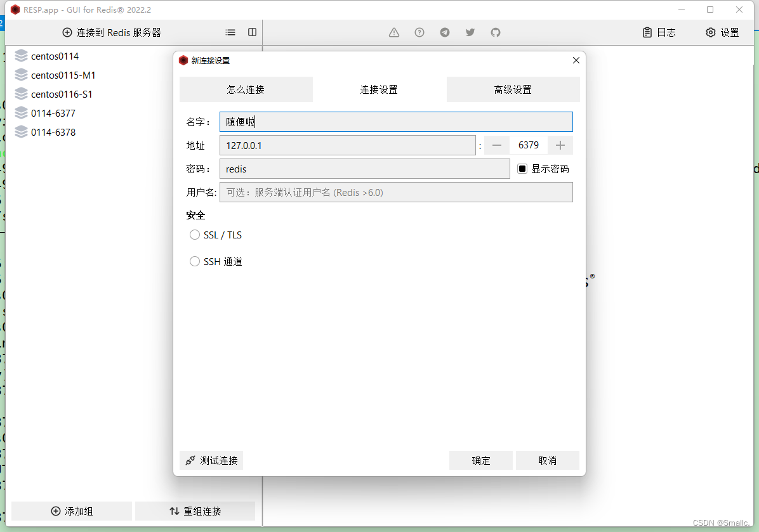Switch to the 怎么连接 tab
This screenshot has width=759, height=532.
246,89
